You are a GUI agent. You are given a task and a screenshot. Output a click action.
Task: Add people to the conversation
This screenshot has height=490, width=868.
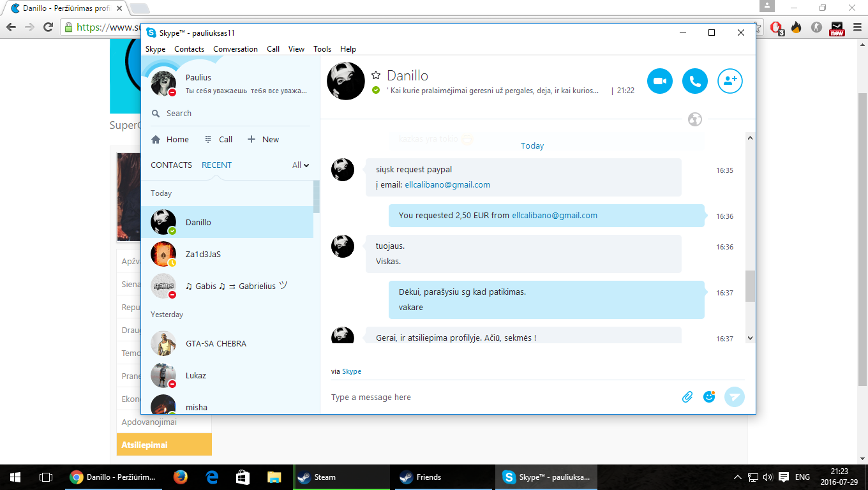point(730,81)
